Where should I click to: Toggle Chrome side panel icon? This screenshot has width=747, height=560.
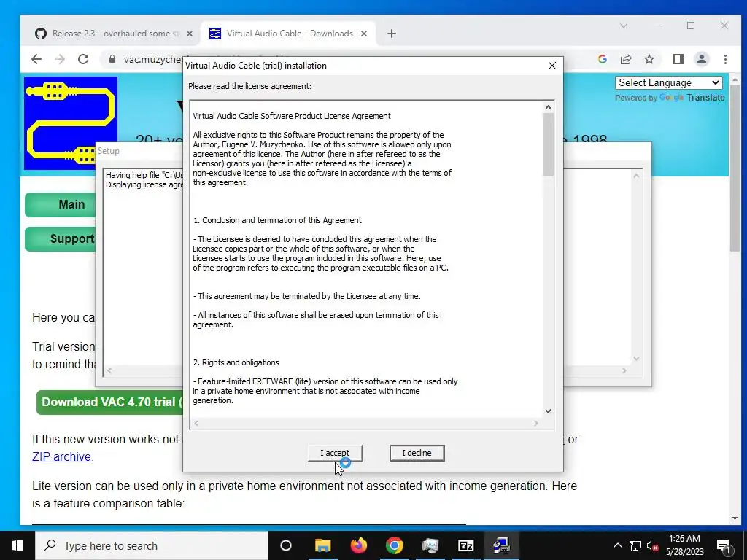point(678,59)
